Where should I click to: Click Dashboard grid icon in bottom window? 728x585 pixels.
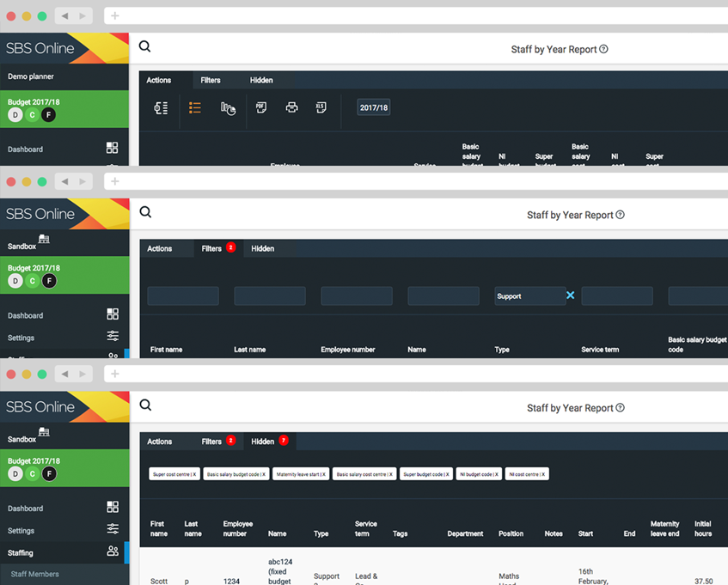click(113, 507)
